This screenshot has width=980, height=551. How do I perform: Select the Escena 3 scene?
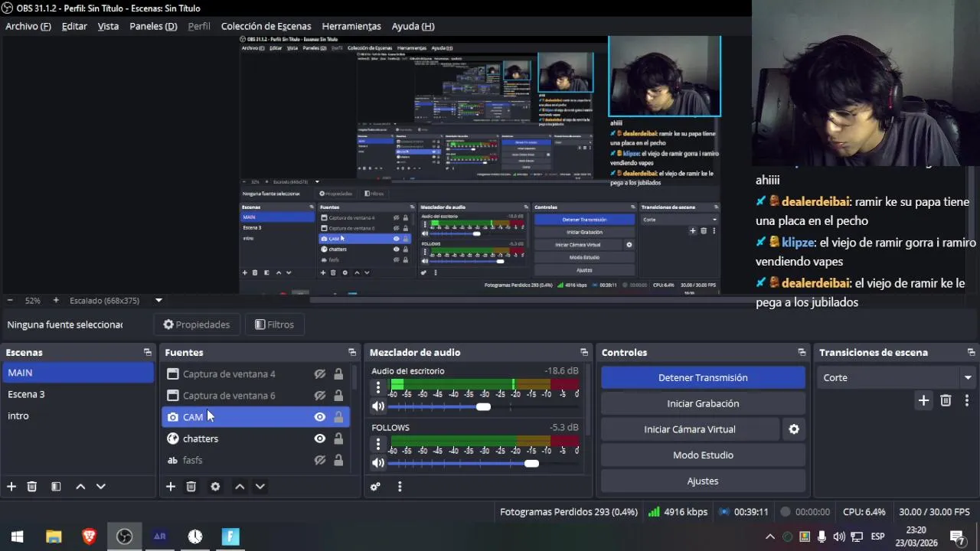[77, 394]
